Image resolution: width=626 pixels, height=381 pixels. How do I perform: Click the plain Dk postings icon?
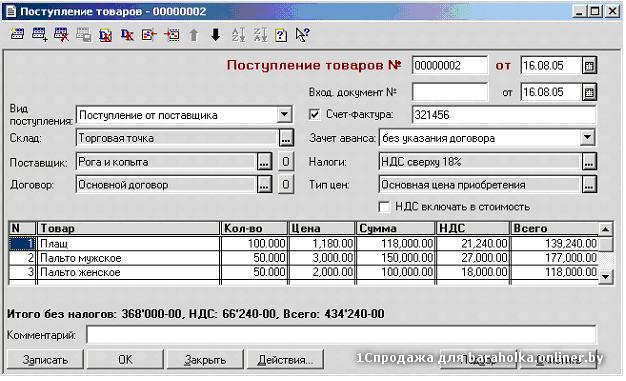pos(127,35)
